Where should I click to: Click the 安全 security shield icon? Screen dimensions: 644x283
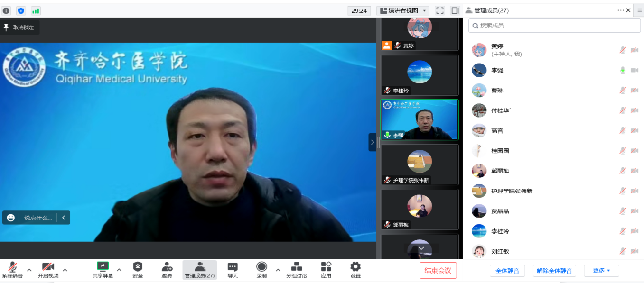138,267
